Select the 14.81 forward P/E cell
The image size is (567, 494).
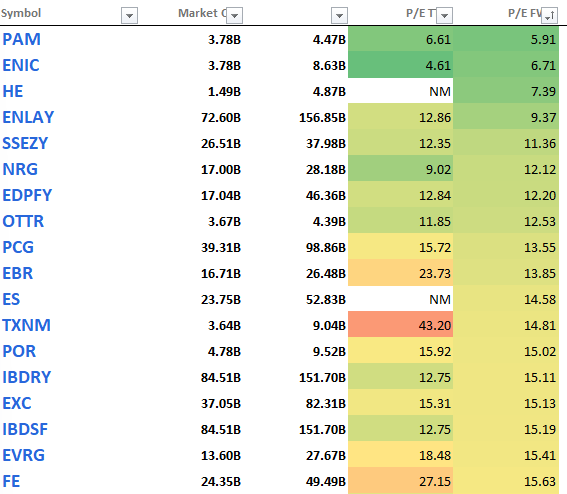pyautogui.click(x=506, y=325)
